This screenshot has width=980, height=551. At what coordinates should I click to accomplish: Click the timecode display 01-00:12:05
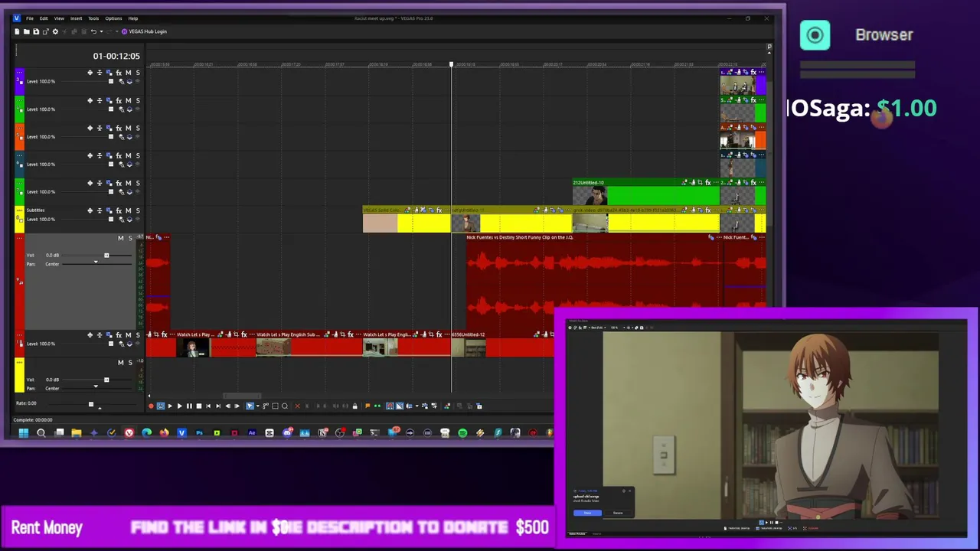116,56
